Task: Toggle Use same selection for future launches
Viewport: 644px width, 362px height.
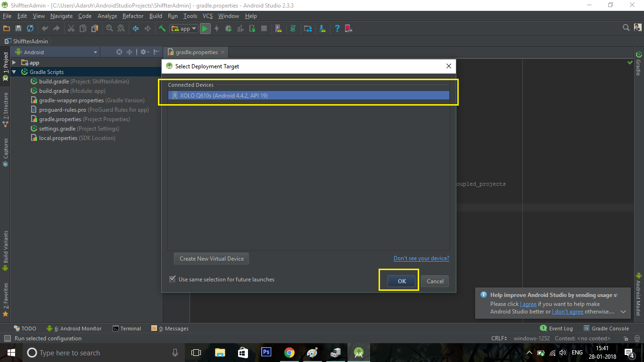Action: 173,280
